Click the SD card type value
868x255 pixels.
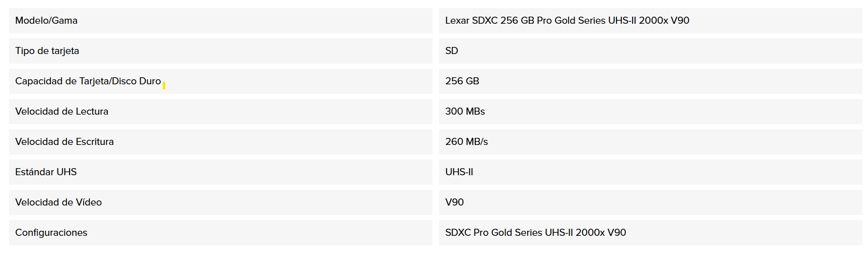point(452,51)
